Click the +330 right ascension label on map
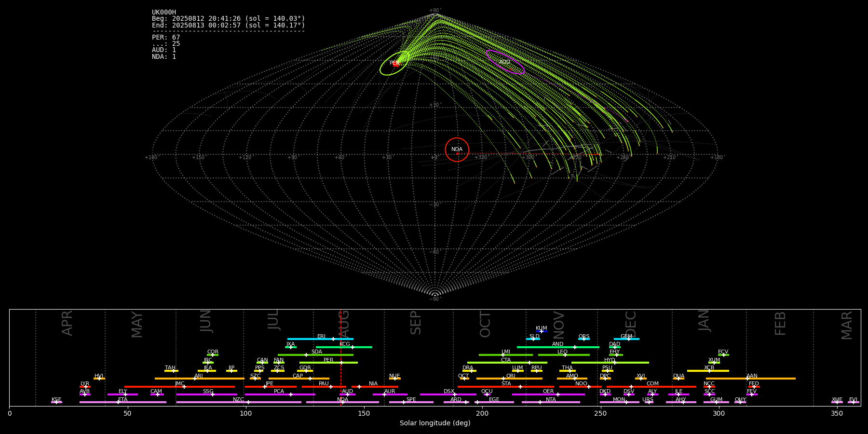Image resolution: width=868 pixels, height=434 pixels. (481, 158)
